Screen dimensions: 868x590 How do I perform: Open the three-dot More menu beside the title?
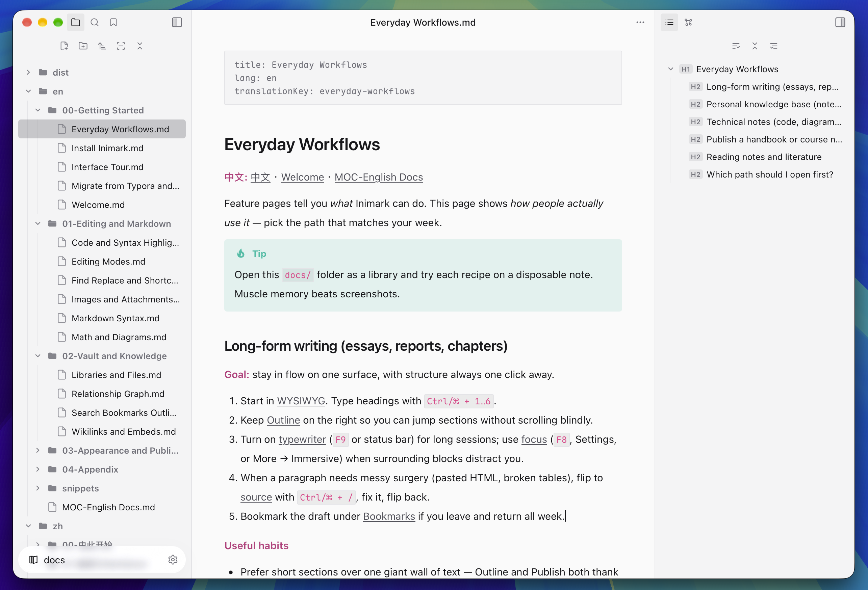(x=640, y=22)
